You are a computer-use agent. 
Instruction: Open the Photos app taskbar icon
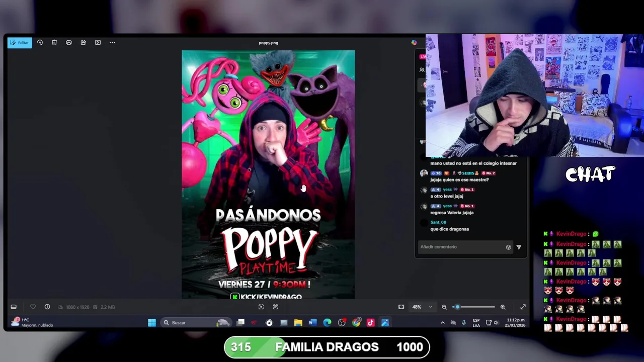tap(385, 323)
